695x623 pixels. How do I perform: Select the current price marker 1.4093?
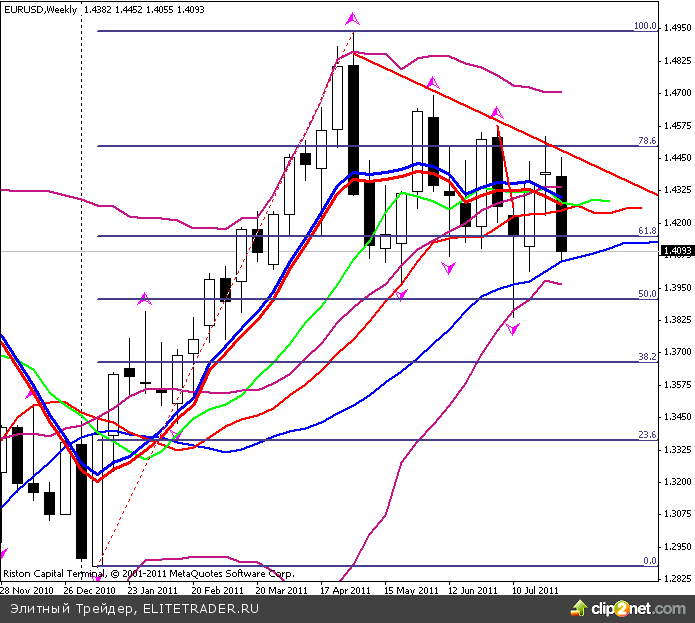pyautogui.click(x=677, y=252)
